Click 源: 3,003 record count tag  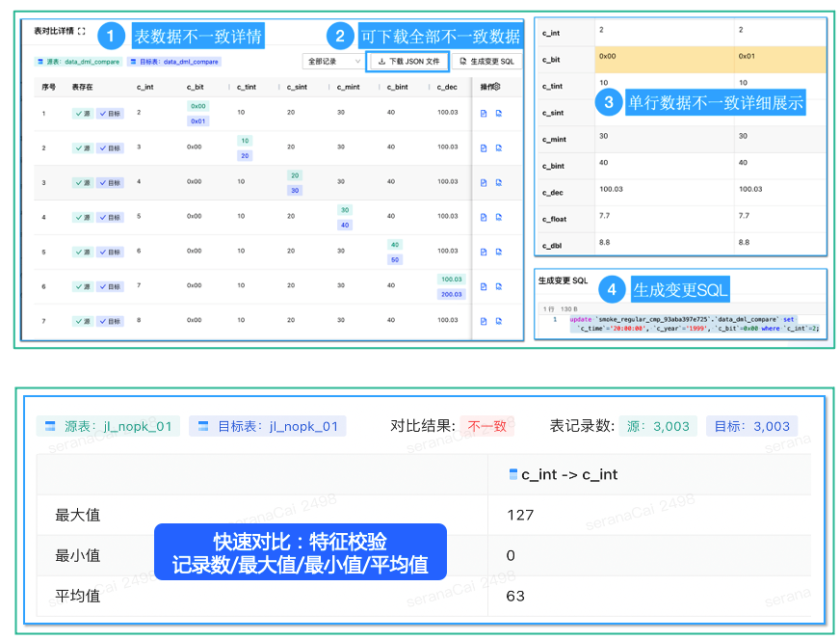point(658,426)
